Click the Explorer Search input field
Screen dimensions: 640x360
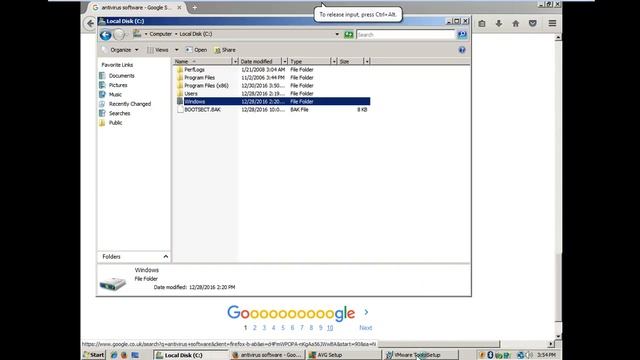[405, 35]
